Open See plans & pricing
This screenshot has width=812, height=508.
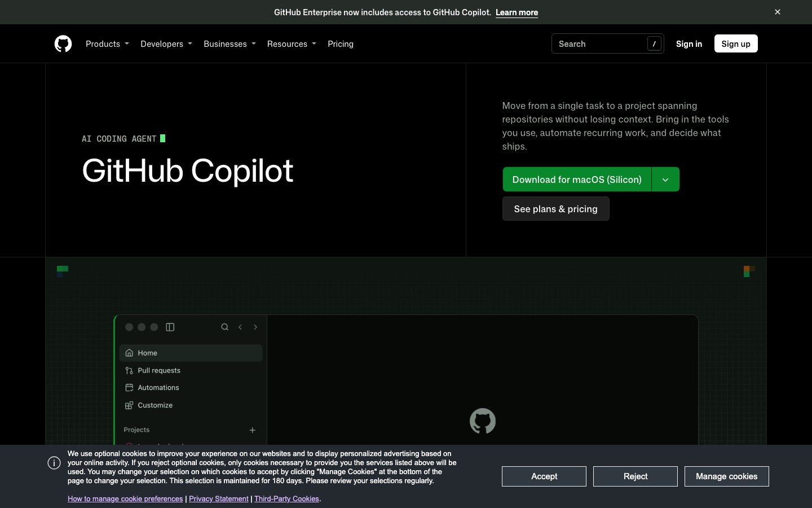click(556, 209)
